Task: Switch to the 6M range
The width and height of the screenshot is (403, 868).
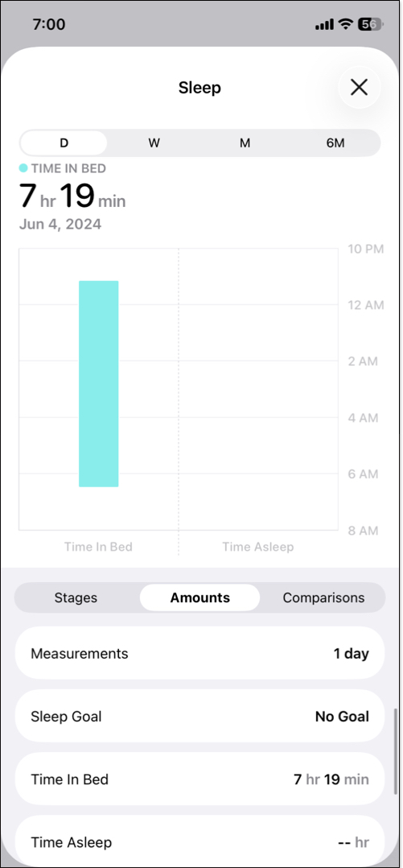Action: (335, 143)
